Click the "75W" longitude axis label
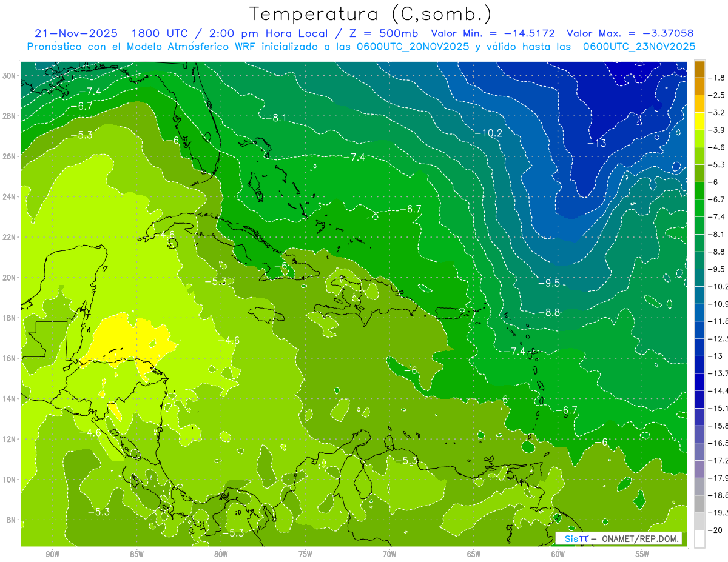 point(305,554)
